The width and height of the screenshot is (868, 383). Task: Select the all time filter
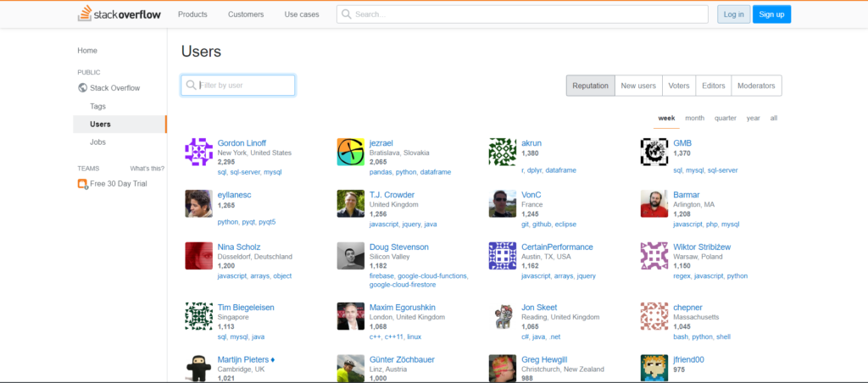pos(773,118)
